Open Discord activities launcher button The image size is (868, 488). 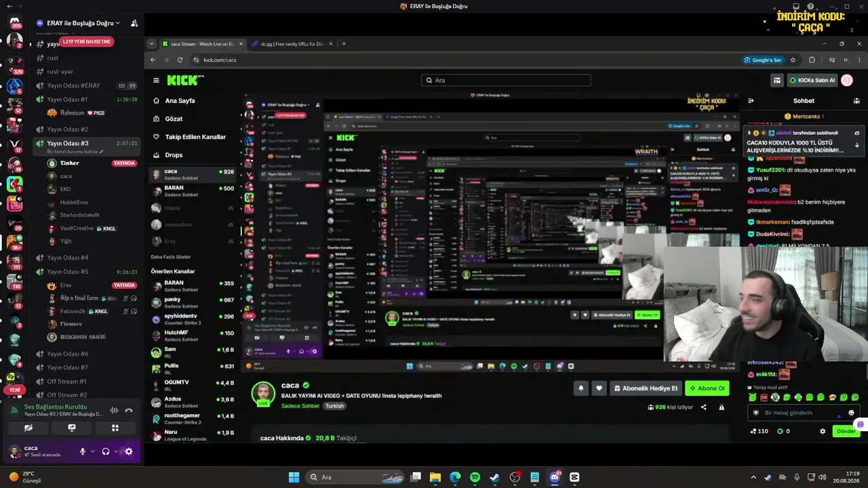pos(115,428)
